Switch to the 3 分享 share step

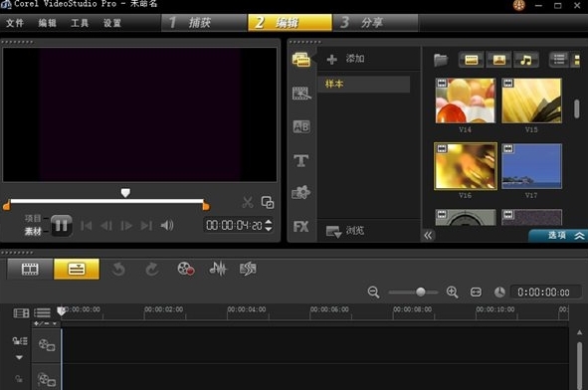tap(375, 23)
